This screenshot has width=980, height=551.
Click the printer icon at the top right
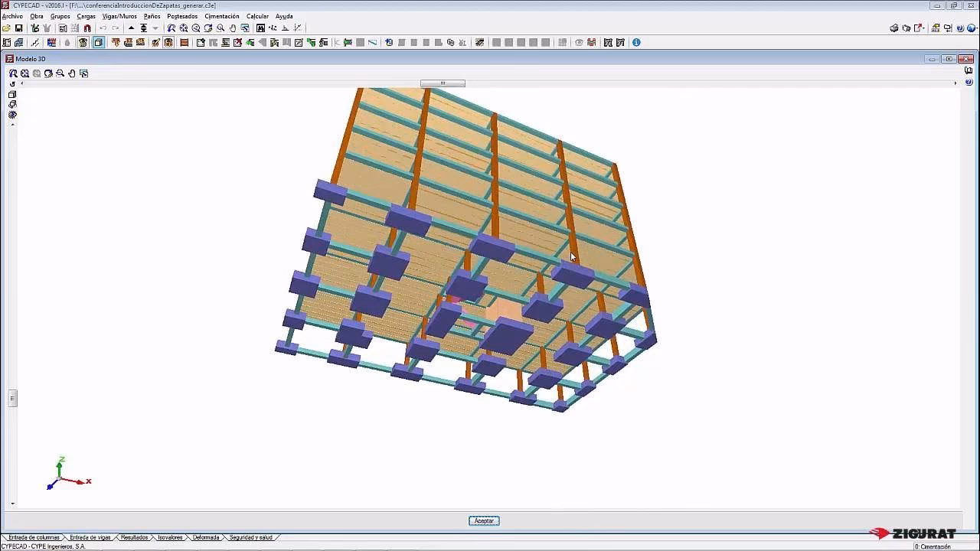[x=894, y=28]
